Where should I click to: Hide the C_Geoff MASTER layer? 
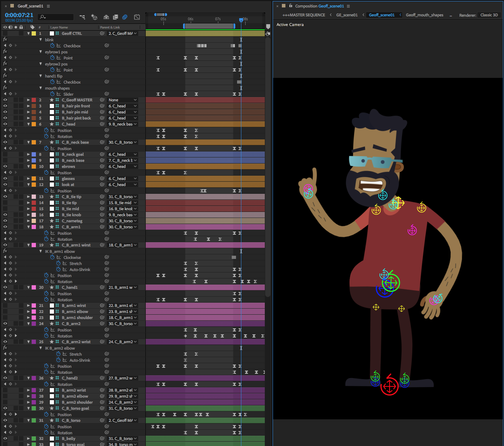5,100
